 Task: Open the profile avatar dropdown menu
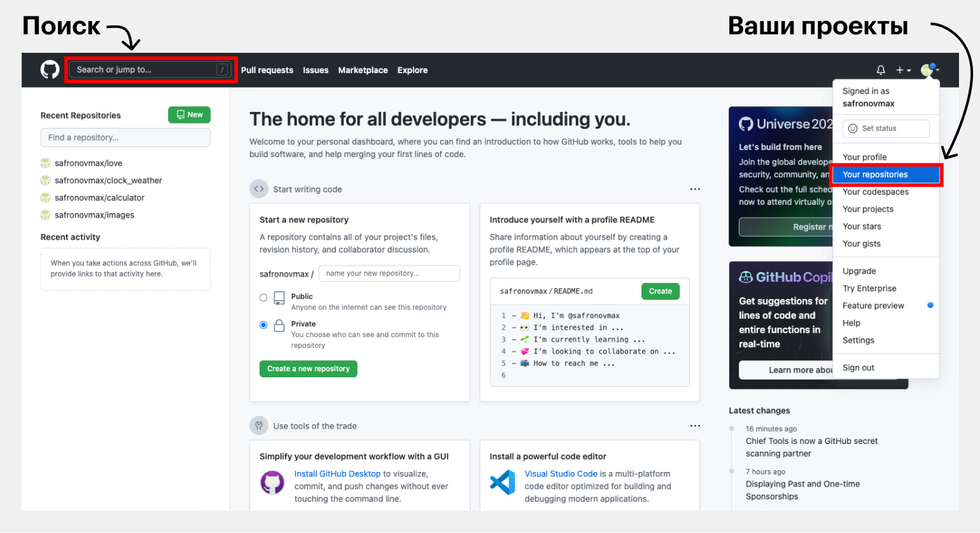tap(929, 70)
